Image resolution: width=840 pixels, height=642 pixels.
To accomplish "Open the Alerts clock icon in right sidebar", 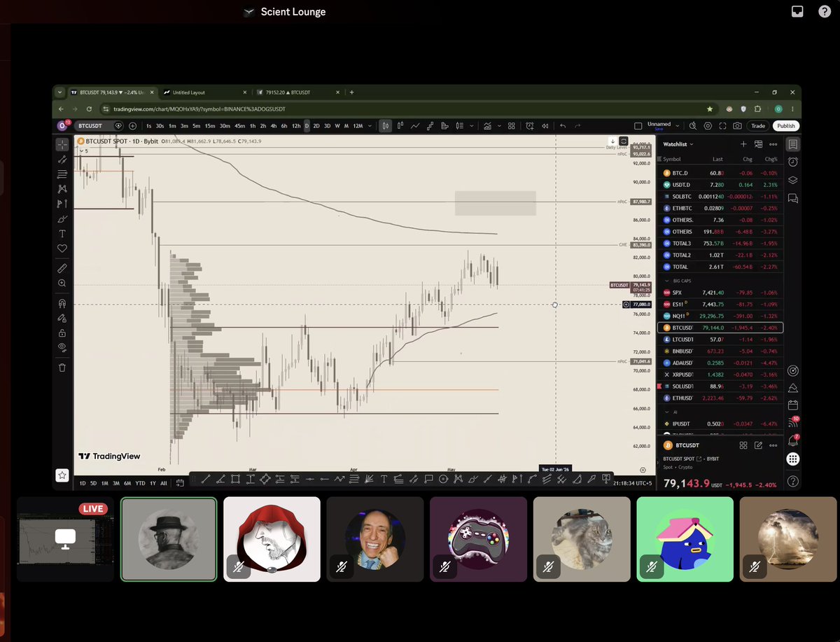I will coord(792,162).
